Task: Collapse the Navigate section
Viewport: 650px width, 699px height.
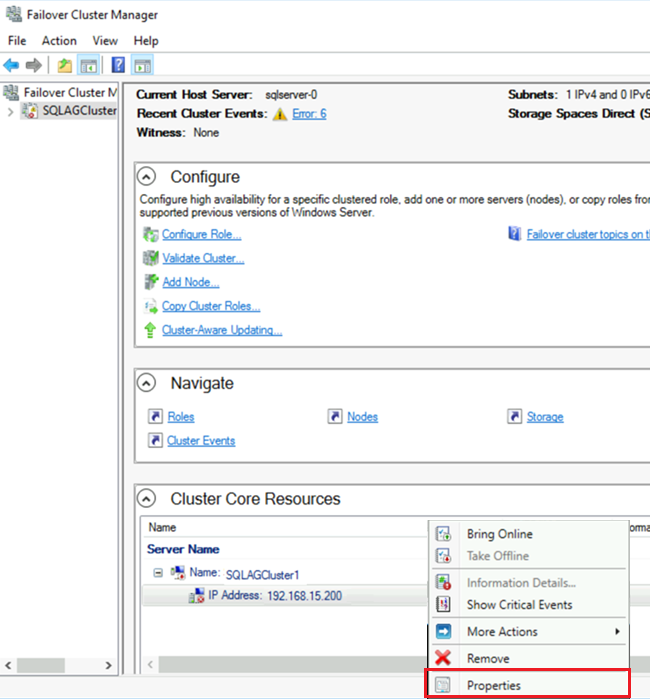Action: tap(147, 383)
